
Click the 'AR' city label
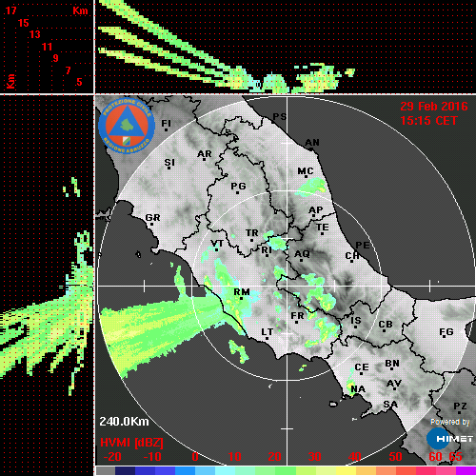point(205,154)
